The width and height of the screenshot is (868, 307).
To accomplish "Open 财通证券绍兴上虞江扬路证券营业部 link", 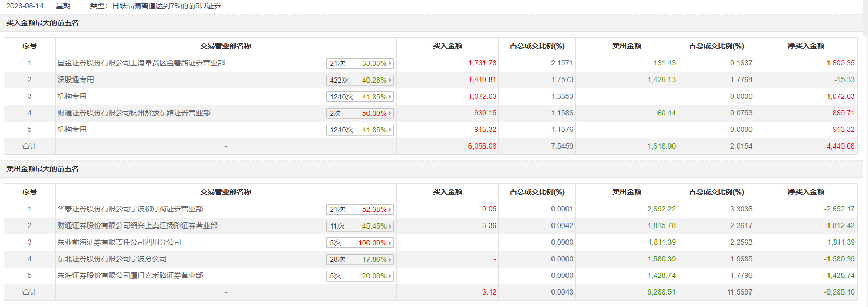I will coord(137,225).
